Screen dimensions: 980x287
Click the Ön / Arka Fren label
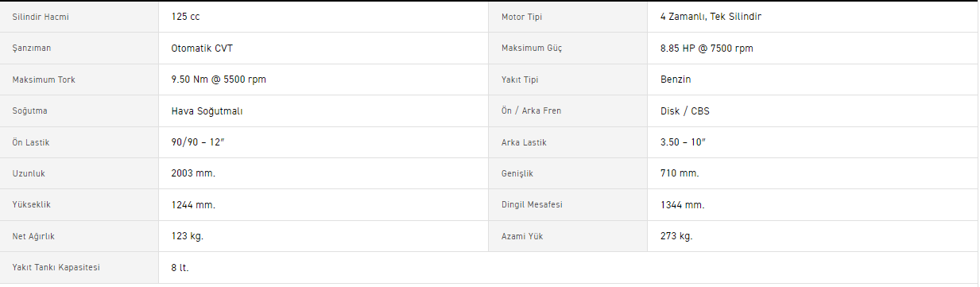pos(531,111)
